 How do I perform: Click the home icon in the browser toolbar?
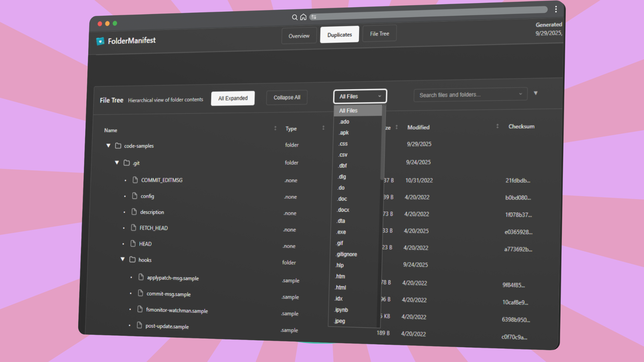point(304,17)
